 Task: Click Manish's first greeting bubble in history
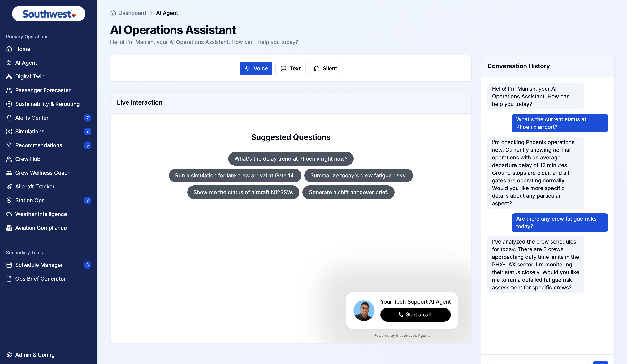click(x=535, y=96)
